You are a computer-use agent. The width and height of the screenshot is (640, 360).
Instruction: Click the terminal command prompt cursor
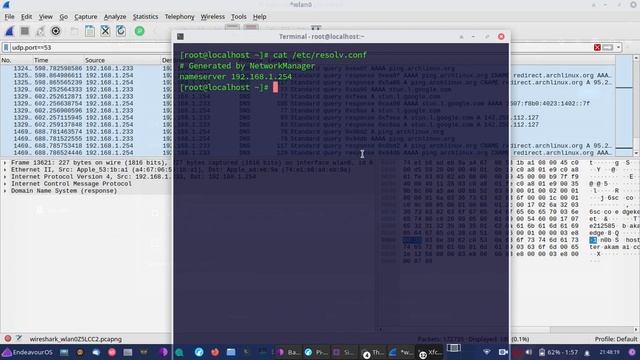[276, 87]
